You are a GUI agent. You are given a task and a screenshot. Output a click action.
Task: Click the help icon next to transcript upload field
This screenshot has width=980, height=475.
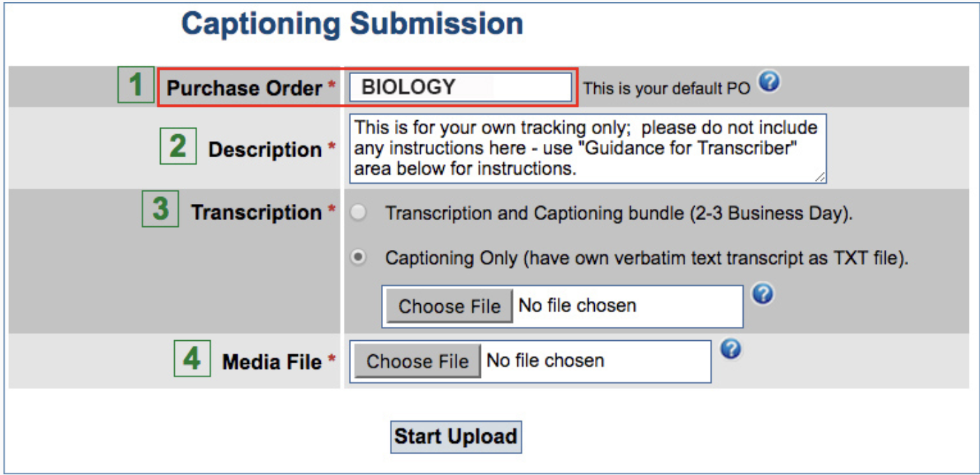pos(763,294)
